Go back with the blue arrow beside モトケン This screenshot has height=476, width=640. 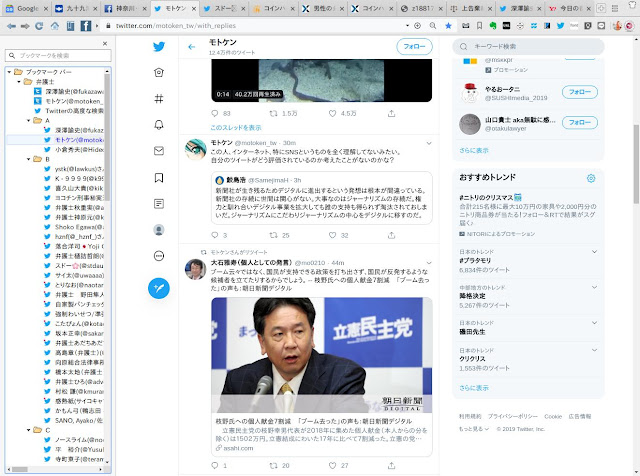tap(191, 47)
